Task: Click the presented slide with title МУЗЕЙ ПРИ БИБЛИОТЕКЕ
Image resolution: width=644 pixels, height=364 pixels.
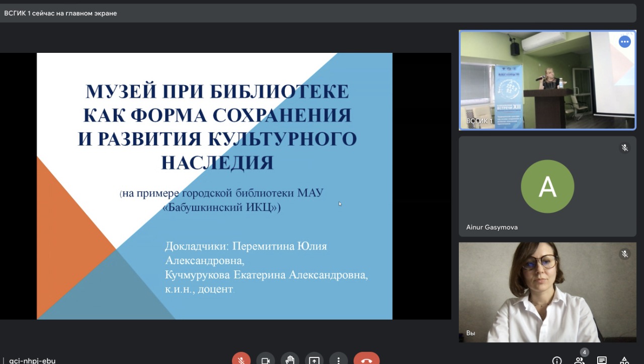Action: click(214, 186)
